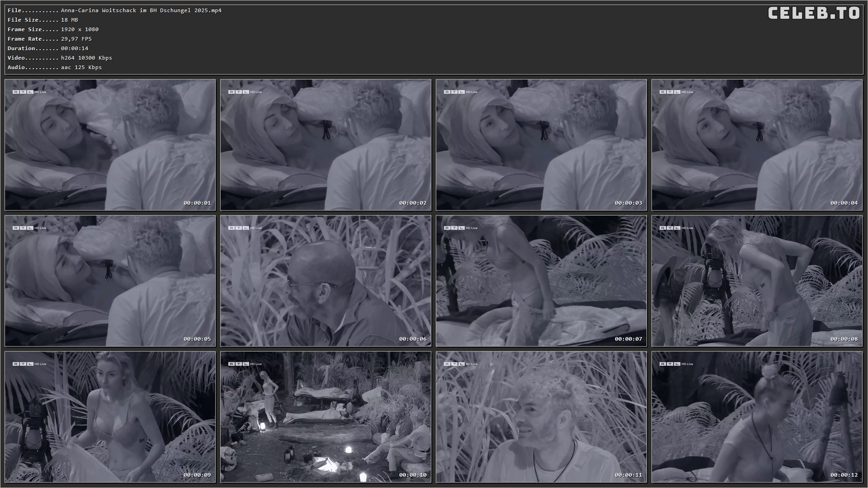Click the Frame Size 1920 x 1080 line
The image size is (868, 488).
coord(53,29)
